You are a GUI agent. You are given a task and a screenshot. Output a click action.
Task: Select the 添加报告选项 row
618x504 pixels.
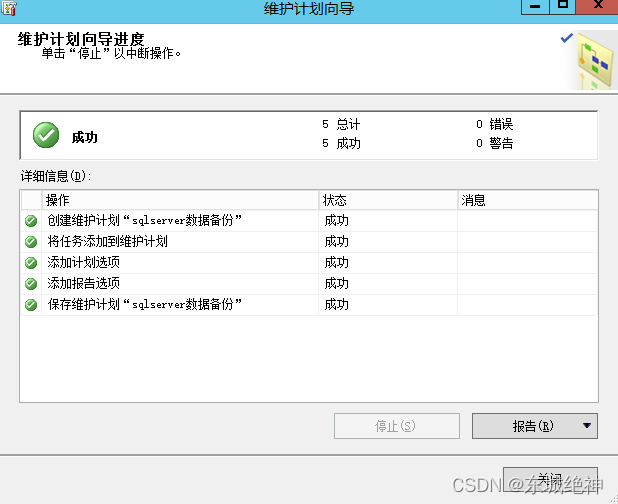pos(309,284)
